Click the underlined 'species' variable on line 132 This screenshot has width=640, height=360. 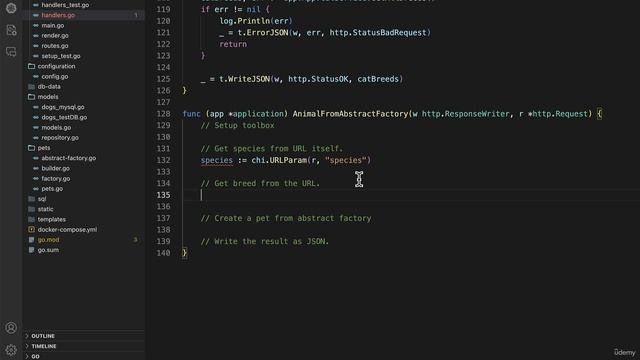tap(216, 160)
